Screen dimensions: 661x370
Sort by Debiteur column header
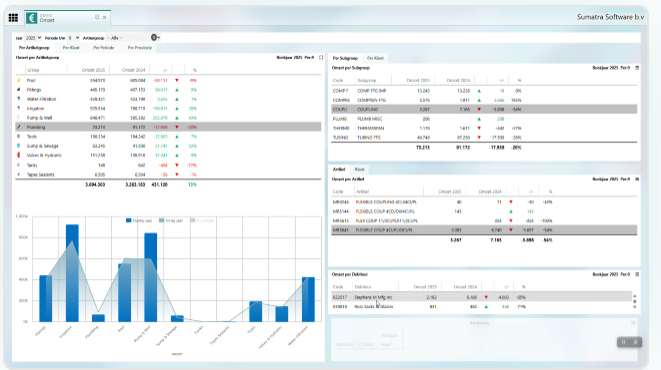(x=363, y=287)
